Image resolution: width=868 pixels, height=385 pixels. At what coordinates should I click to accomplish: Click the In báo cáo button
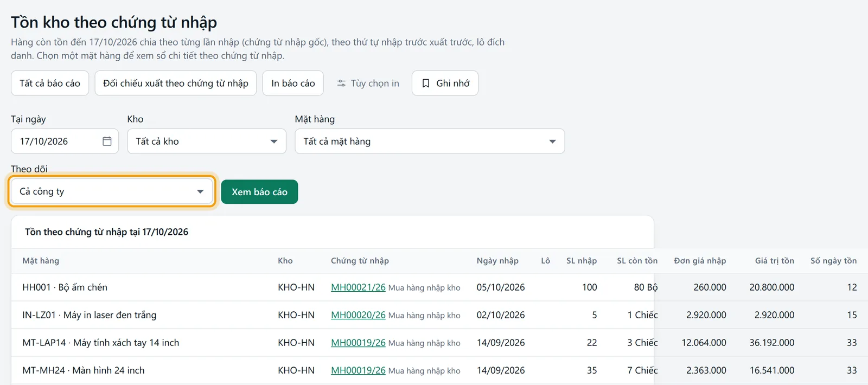pyautogui.click(x=293, y=84)
